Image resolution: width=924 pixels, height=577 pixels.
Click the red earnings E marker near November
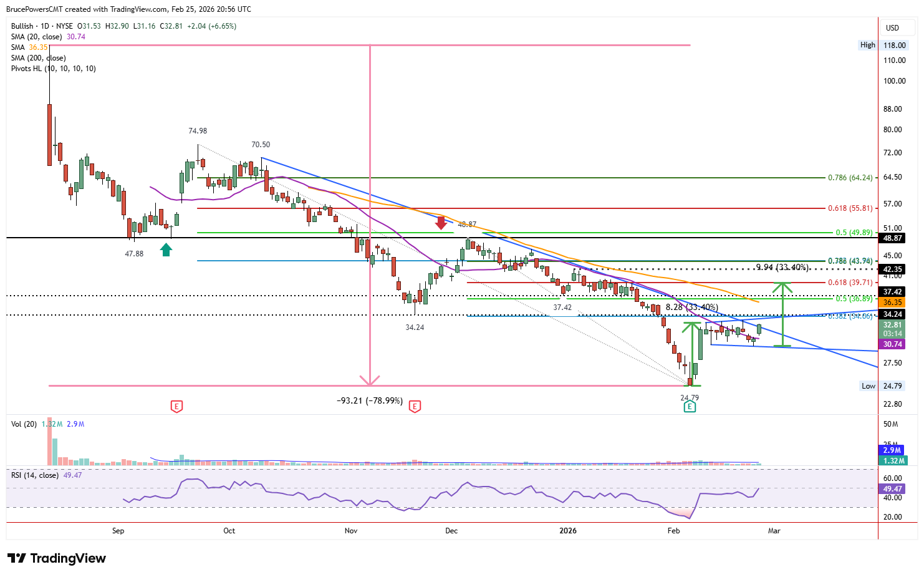click(x=415, y=407)
